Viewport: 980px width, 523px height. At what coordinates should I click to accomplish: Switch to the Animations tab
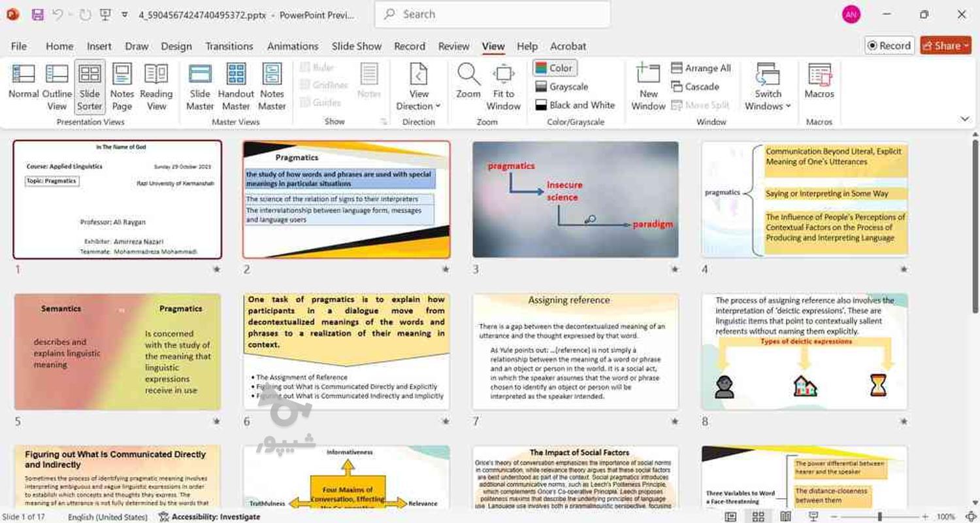293,46
